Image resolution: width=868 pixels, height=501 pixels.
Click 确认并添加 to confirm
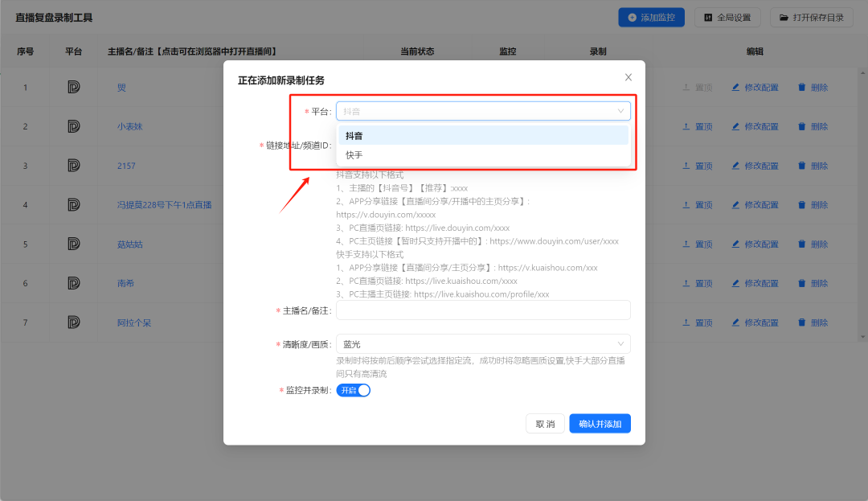pyautogui.click(x=600, y=424)
